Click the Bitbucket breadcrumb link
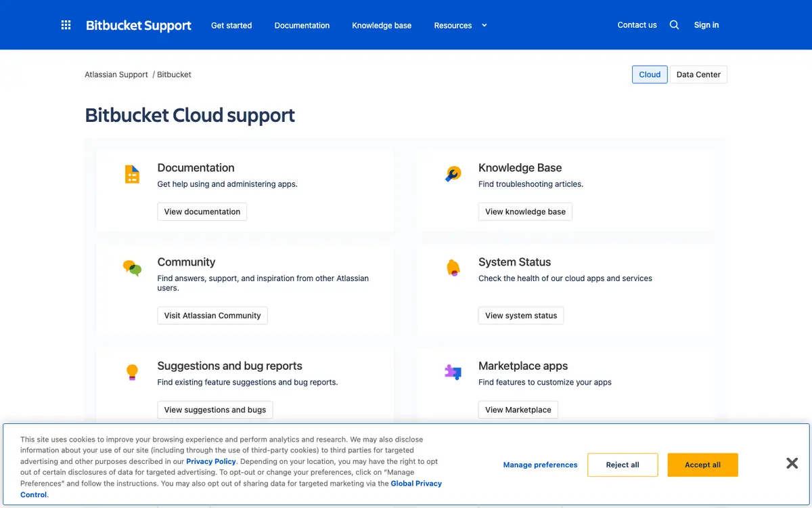The width and height of the screenshot is (812, 508). 174,75
